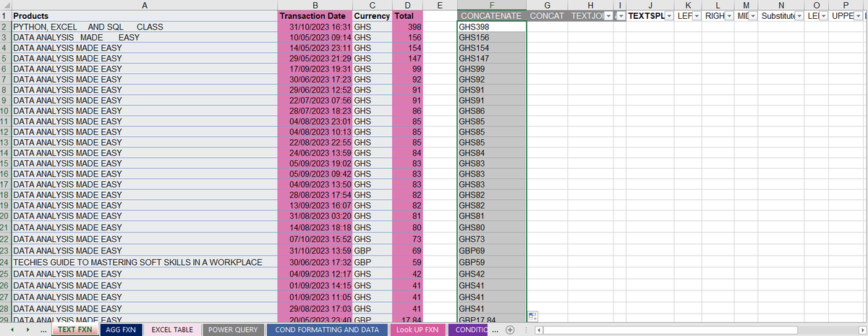
Task: Click the CONCATENATE header cell
Action: click(492, 16)
